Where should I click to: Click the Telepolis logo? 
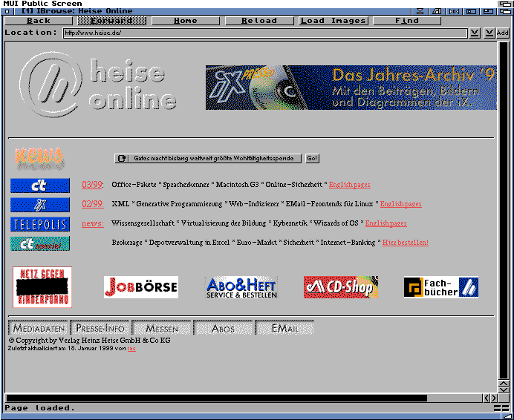click(40, 224)
